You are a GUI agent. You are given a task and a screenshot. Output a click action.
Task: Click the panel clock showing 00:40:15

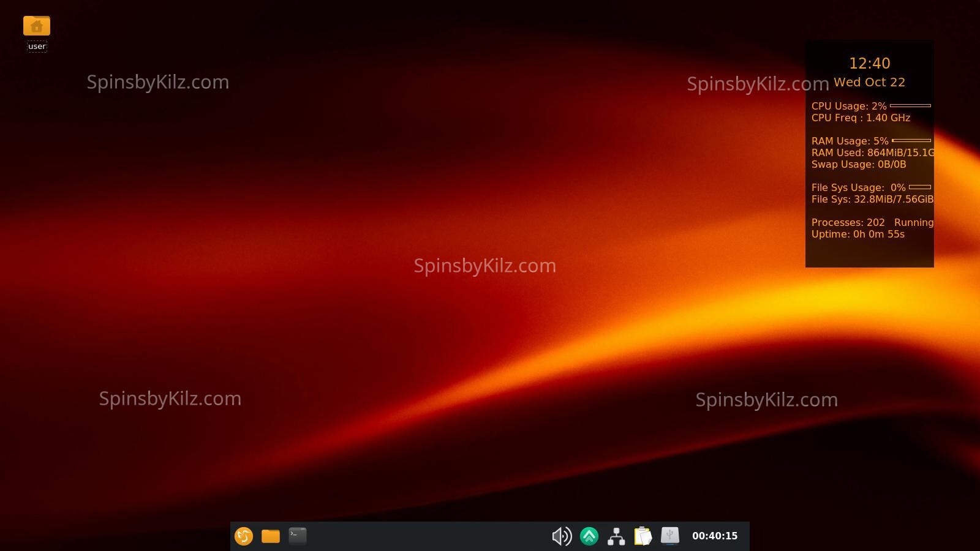pyautogui.click(x=715, y=536)
